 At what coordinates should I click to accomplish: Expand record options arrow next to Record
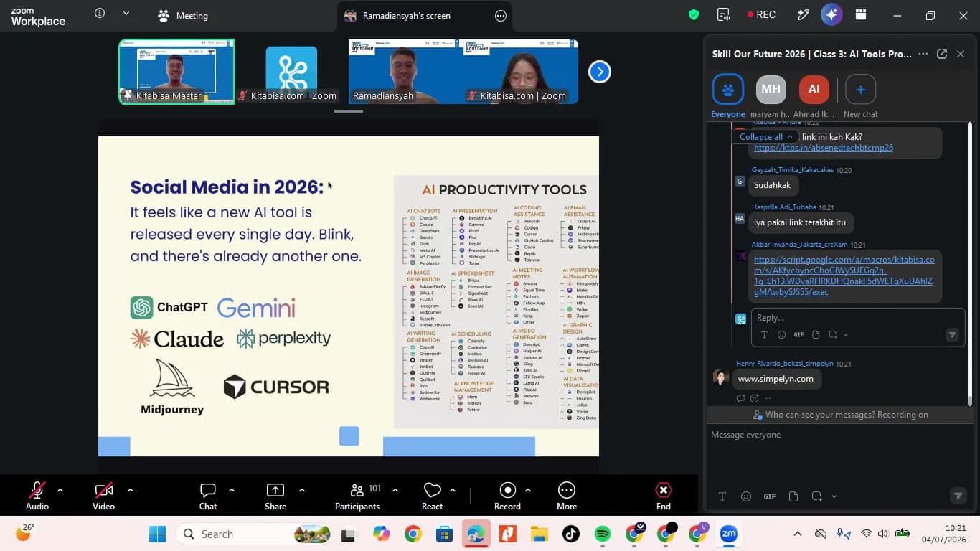click(x=528, y=490)
